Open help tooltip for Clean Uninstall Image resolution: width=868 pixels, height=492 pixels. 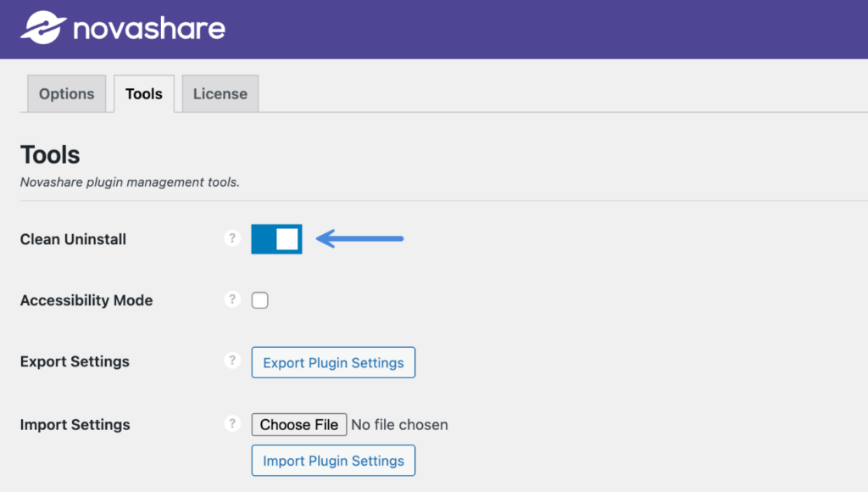coord(232,238)
